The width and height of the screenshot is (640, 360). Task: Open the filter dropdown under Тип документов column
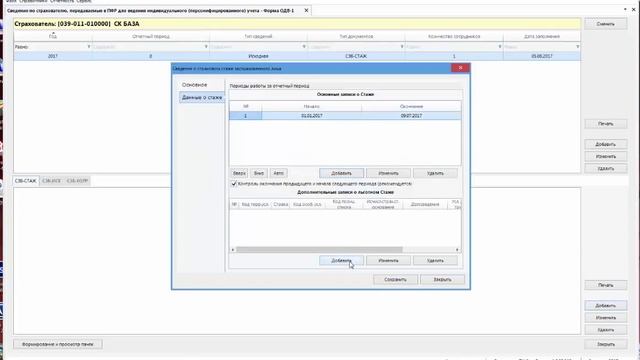tap(402, 47)
